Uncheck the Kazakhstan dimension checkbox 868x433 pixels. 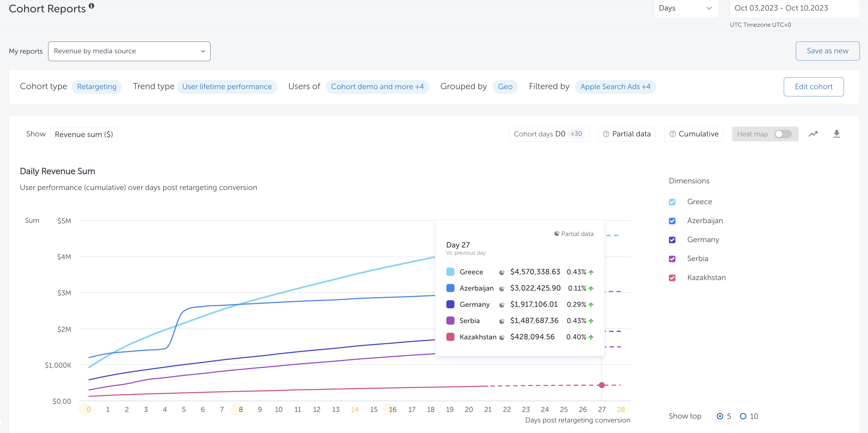pos(672,278)
